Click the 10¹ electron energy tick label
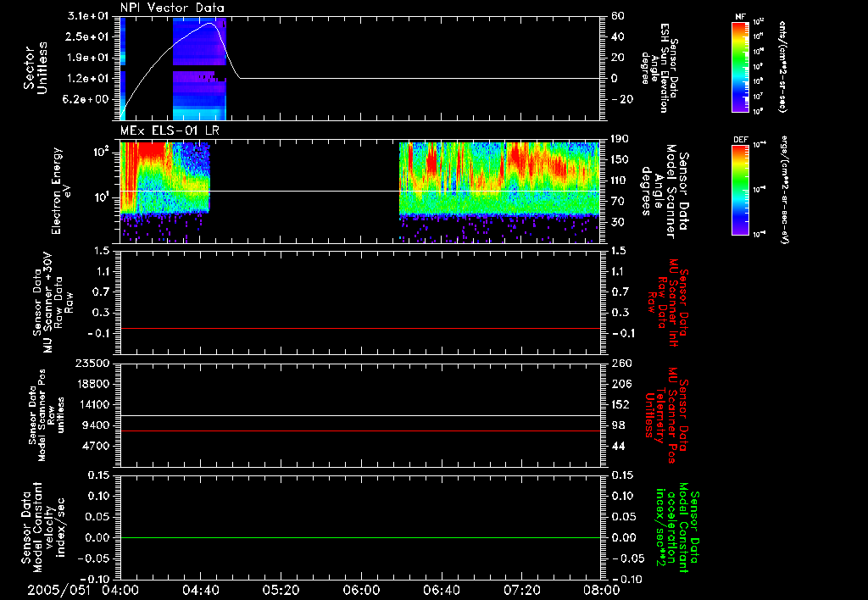This screenshot has height=600, width=868. [103, 197]
